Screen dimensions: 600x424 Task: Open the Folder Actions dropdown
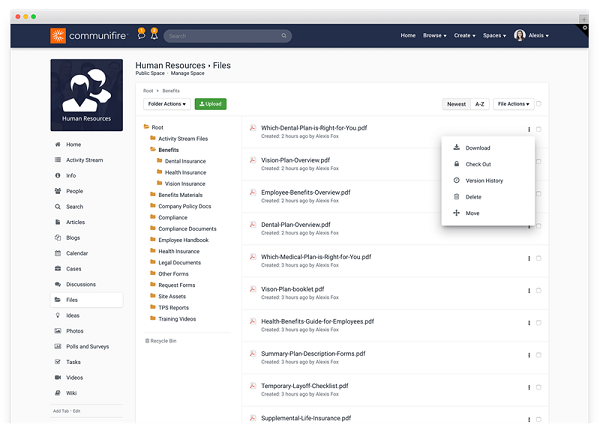tap(166, 104)
